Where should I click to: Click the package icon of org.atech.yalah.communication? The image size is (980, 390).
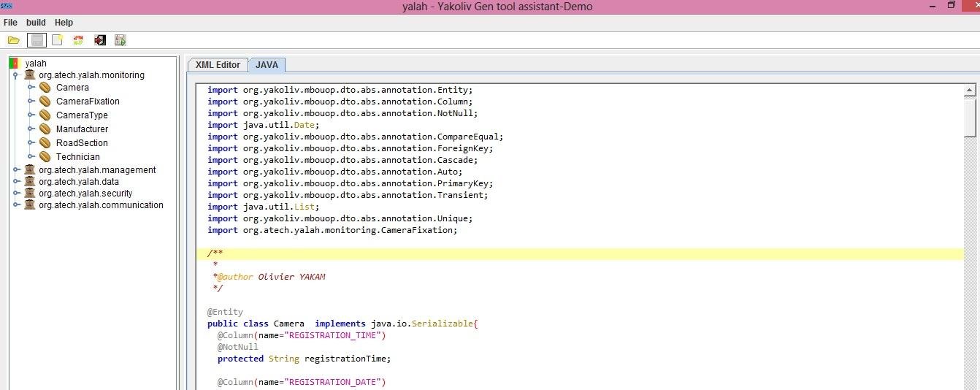tap(30, 204)
